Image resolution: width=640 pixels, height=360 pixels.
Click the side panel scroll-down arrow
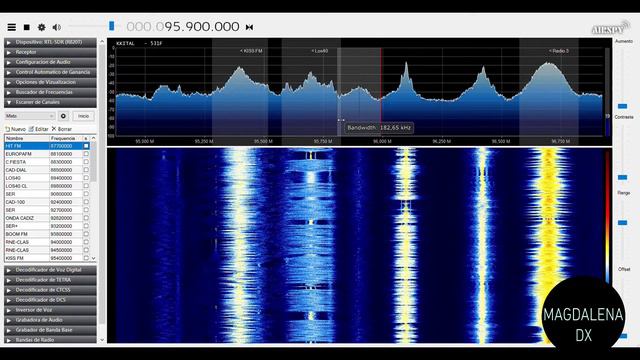[x=102, y=340]
